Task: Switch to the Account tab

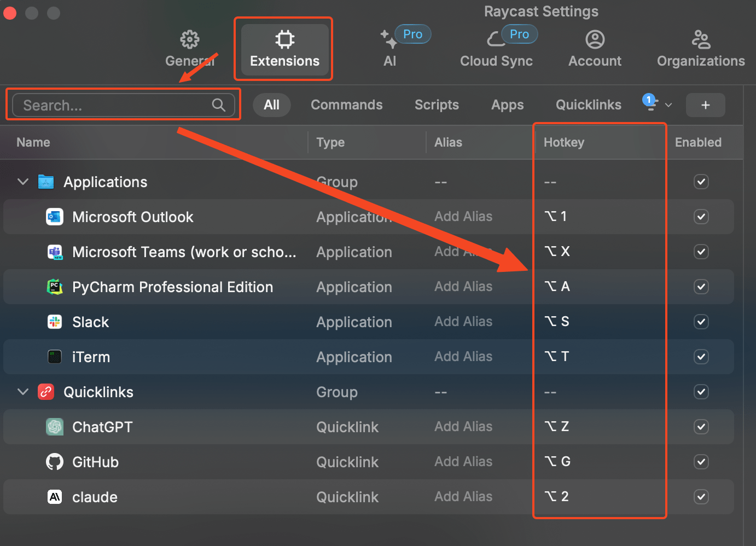Action: pos(595,49)
